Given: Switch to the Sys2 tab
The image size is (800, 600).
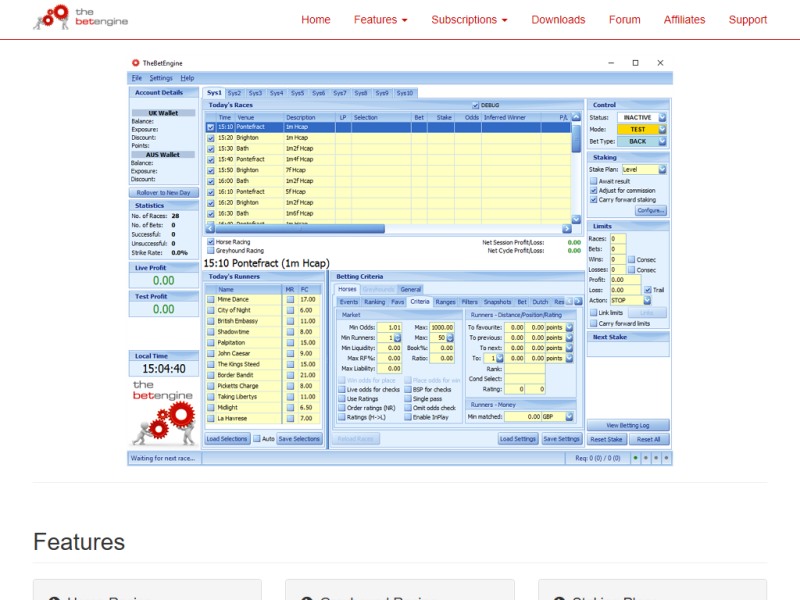Looking at the screenshot, I should pyautogui.click(x=234, y=93).
